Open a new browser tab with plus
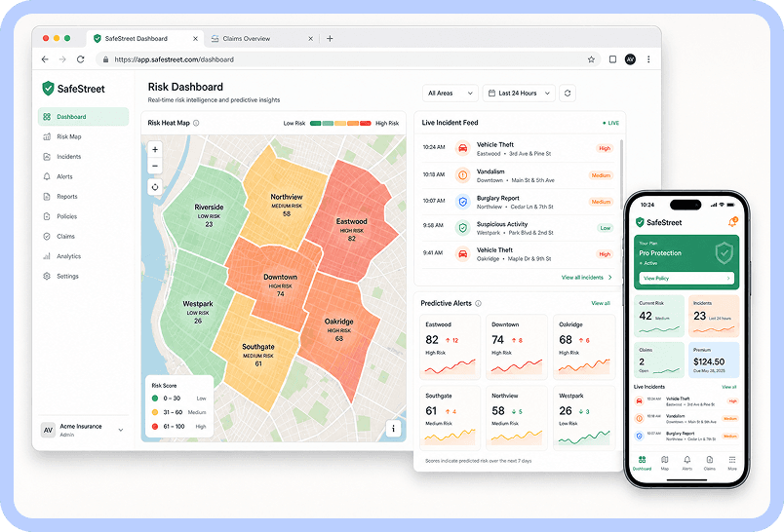Screen dimensions: 784x532 330,38
